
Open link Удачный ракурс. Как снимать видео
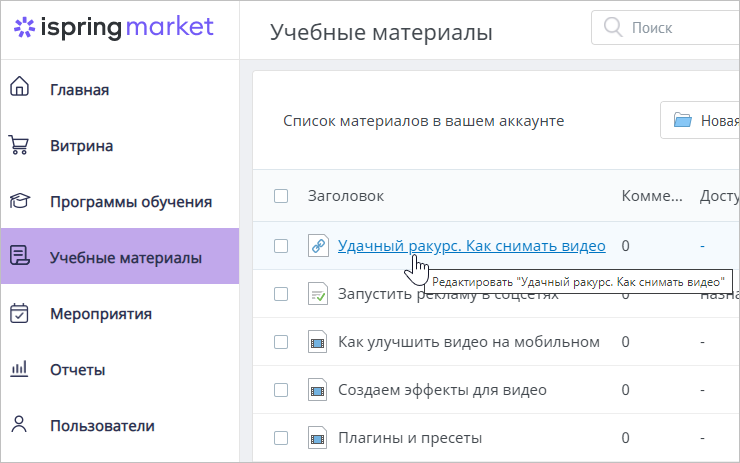[x=471, y=246]
